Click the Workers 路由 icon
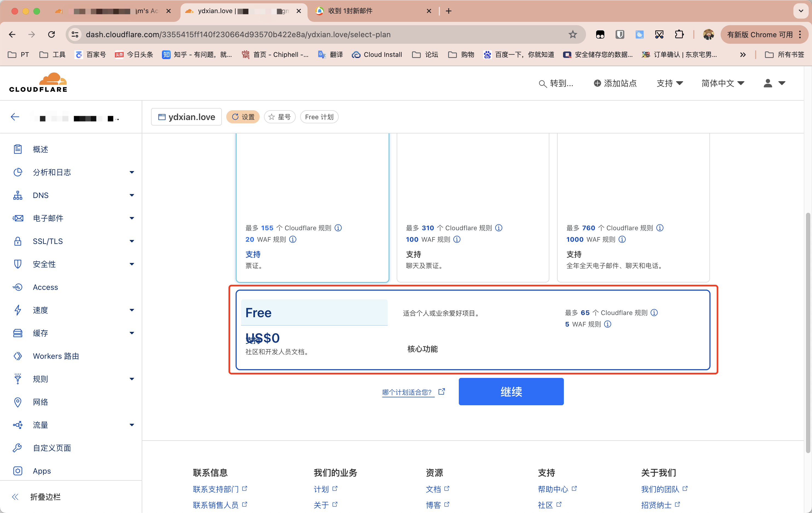This screenshot has width=812, height=513. click(18, 356)
